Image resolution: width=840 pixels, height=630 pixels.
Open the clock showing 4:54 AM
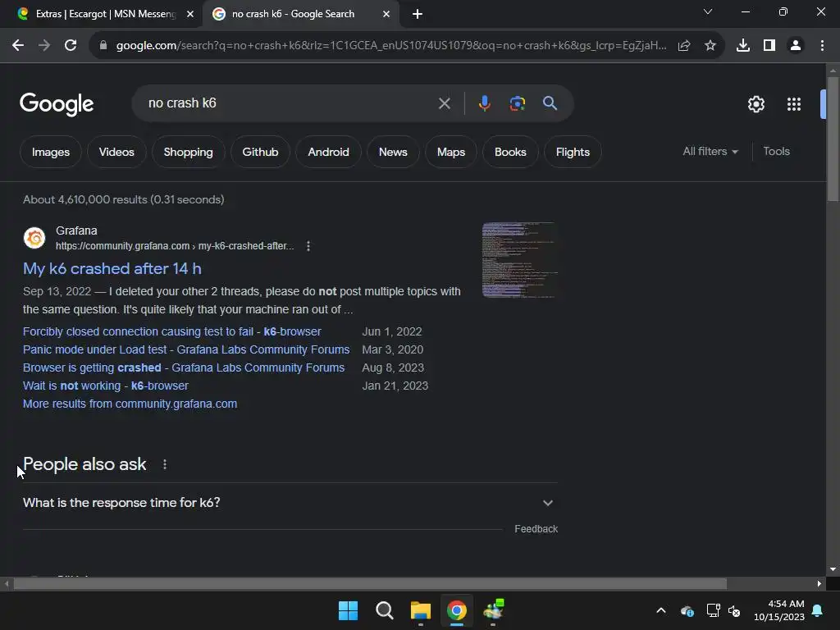(779, 610)
